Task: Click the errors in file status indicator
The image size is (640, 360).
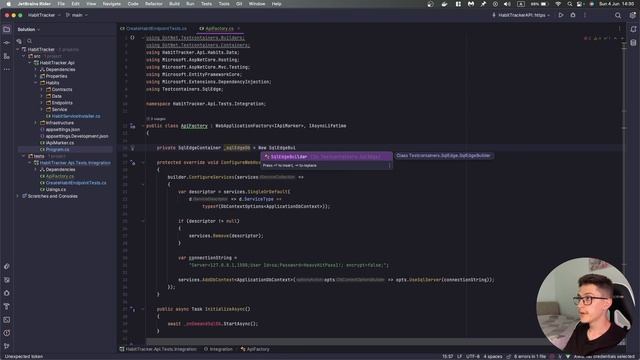Action: [x=530, y=357]
